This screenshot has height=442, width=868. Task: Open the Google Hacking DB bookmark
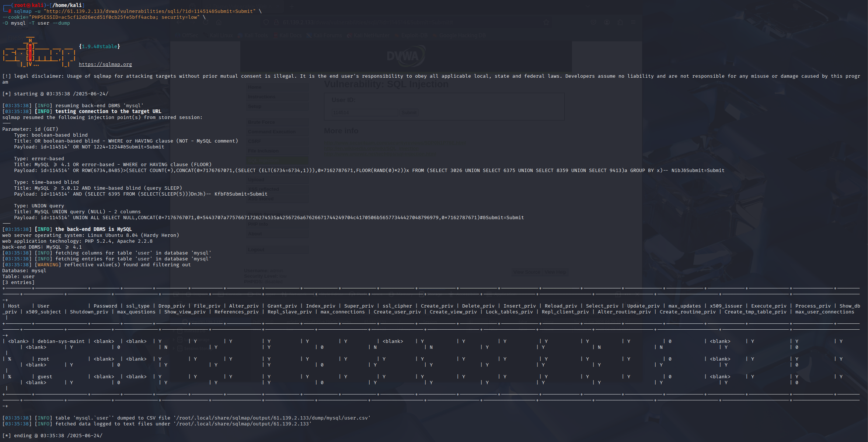(x=459, y=36)
